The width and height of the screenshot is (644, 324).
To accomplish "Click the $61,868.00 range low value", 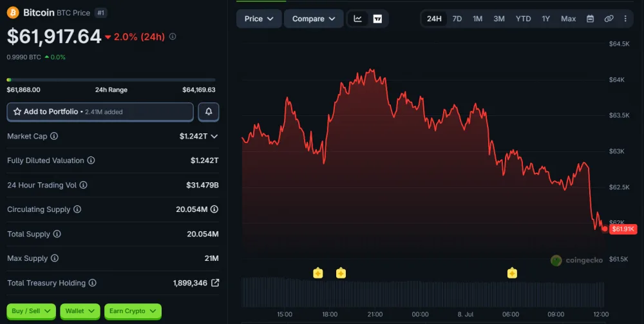I will tap(23, 90).
